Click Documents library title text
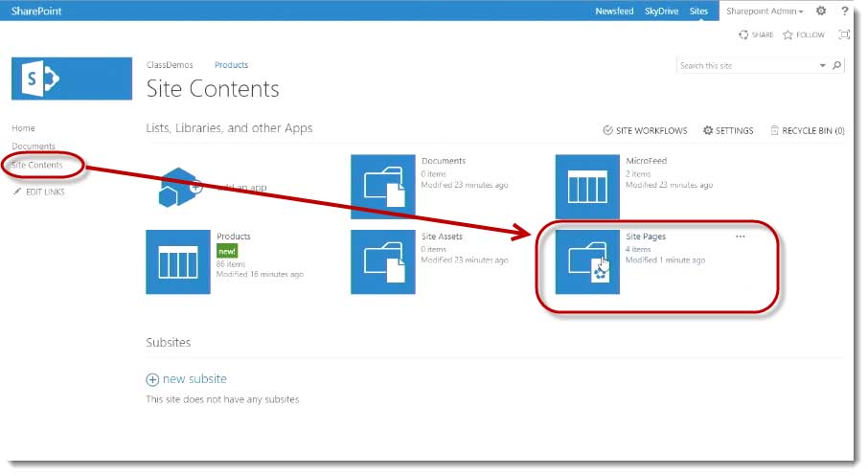The height and width of the screenshot is (475, 868). 444,161
